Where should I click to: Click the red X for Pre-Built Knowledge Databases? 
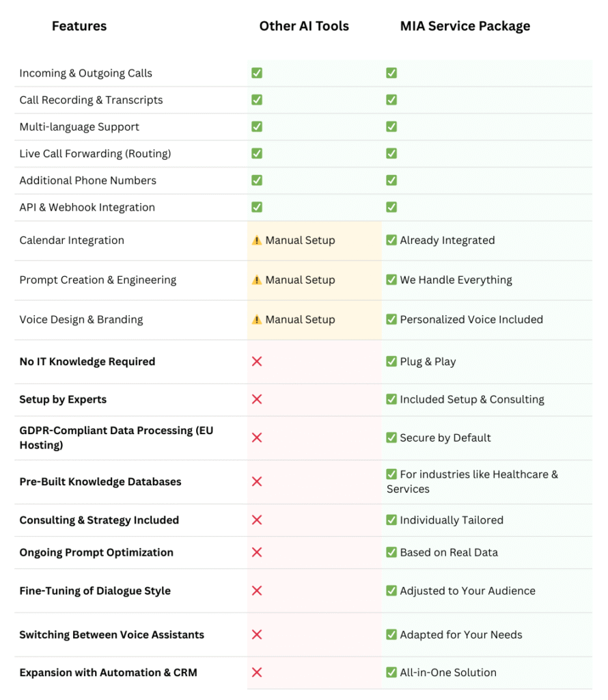257,482
